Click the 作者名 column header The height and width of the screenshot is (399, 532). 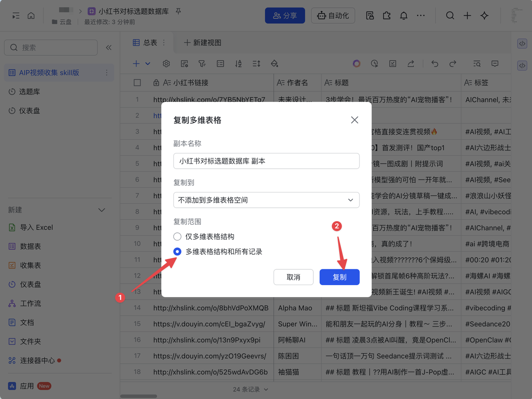[x=297, y=83]
